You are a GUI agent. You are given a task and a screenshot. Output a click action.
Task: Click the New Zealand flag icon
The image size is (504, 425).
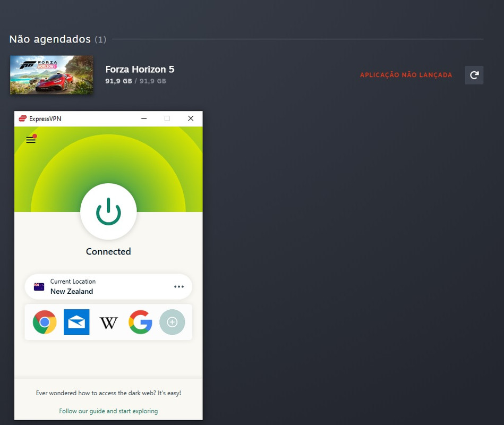point(39,286)
